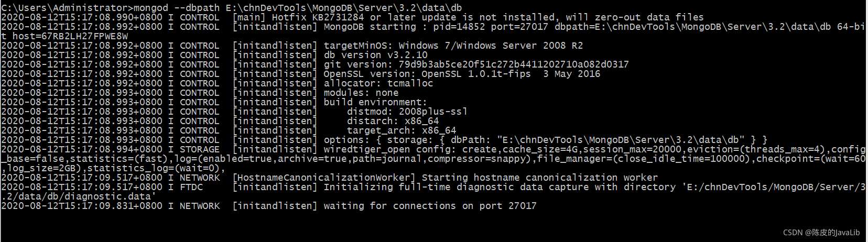This screenshot has height=242, width=868.
Task: Click the allocator: tcmalloc line
Action: coord(378,83)
